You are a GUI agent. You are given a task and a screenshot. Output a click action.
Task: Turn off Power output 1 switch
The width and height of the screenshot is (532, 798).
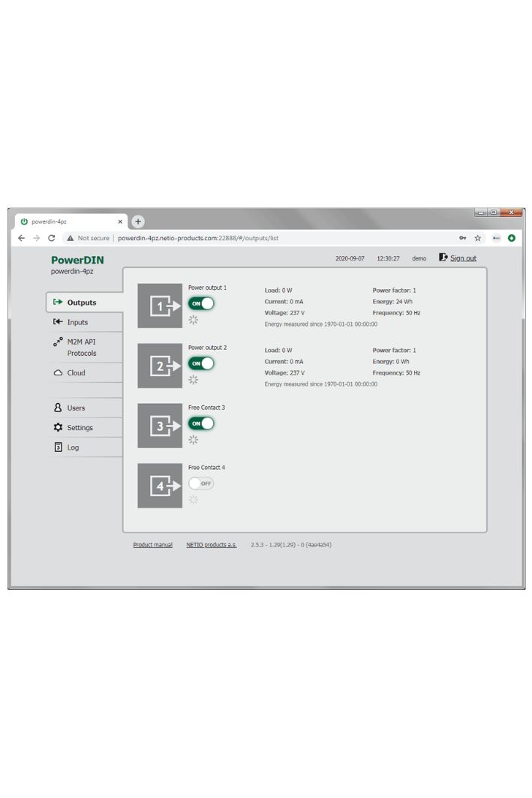point(201,303)
